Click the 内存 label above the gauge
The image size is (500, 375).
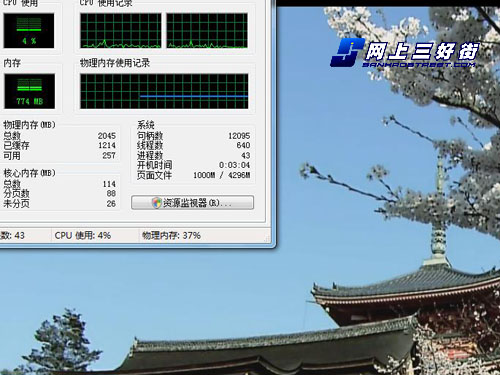coord(12,63)
